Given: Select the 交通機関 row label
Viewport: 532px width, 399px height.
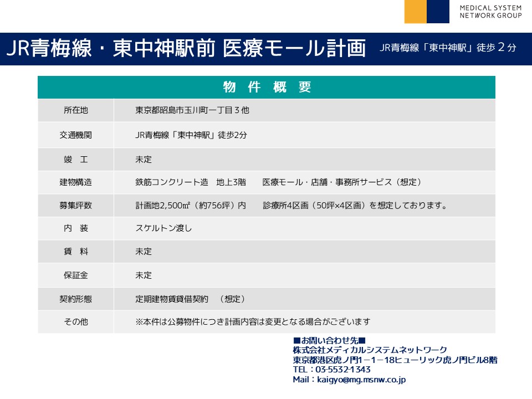Looking at the screenshot, I should (x=76, y=135).
